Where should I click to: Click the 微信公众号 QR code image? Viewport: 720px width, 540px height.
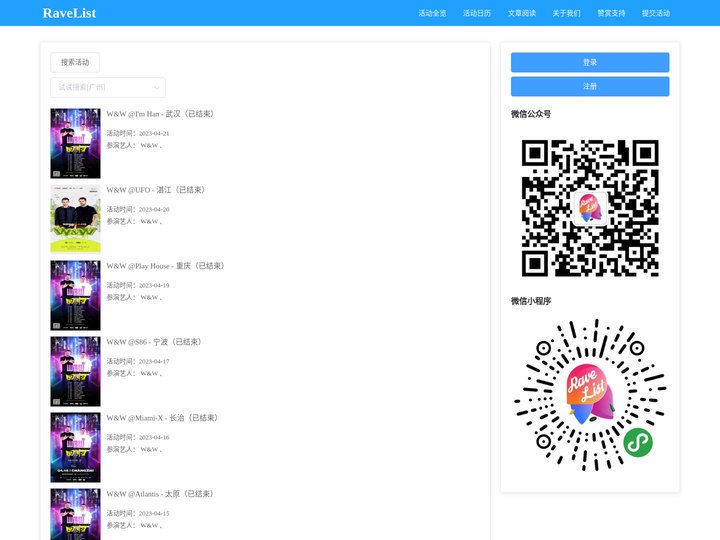(590, 208)
